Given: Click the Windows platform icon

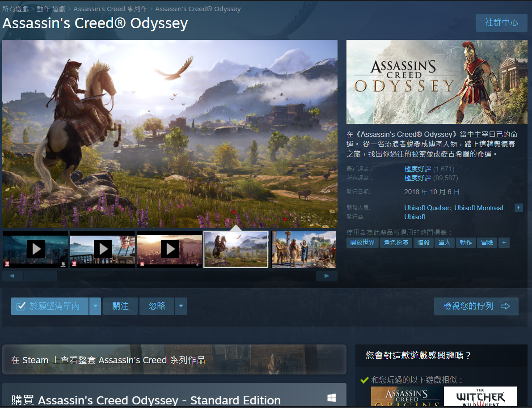Looking at the screenshot, I should click(x=331, y=398).
